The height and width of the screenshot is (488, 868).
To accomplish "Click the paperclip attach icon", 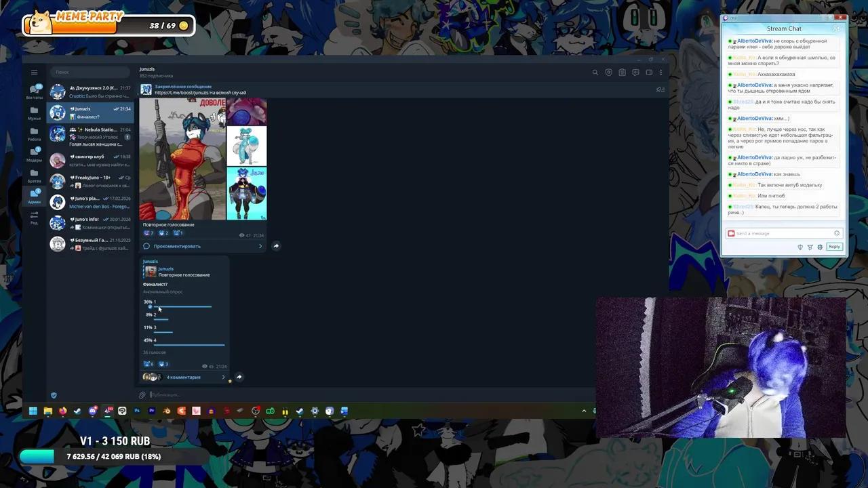I will point(142,394).
